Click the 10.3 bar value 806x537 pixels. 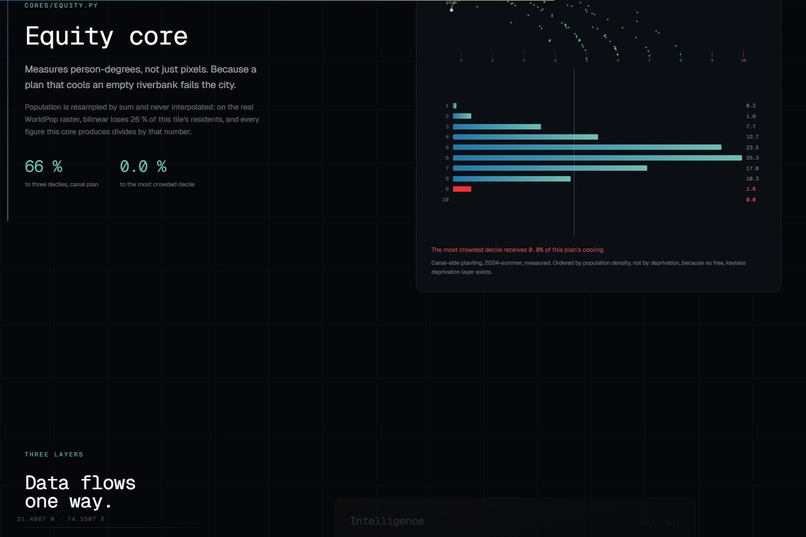(753, 179)
